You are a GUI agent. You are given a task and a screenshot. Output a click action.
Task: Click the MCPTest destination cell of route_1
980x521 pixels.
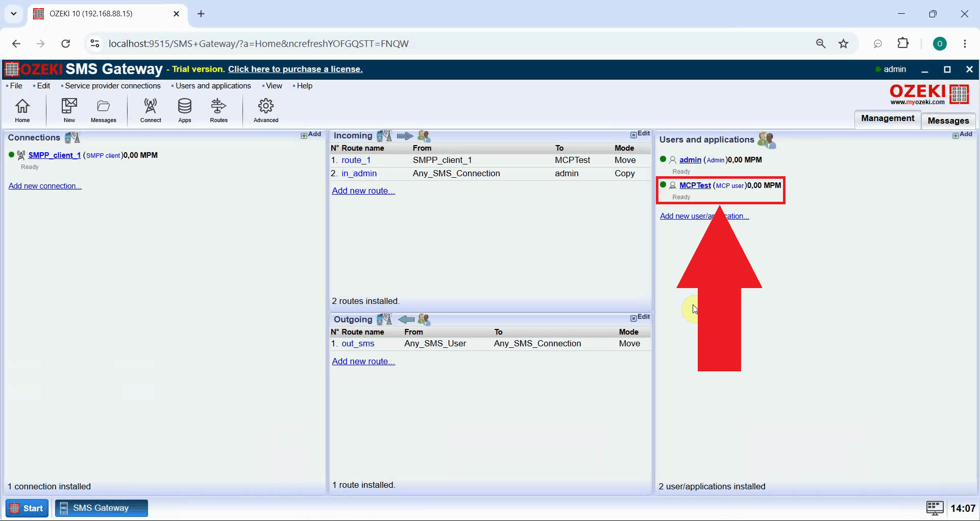pos(572,160)
